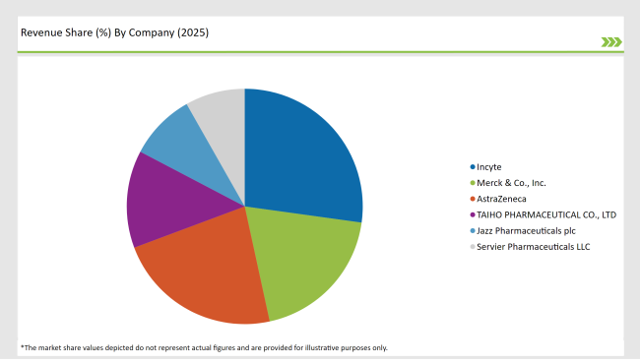Click the 'Incyte' legend label
The image size is (640, 364).
point(489,167)
